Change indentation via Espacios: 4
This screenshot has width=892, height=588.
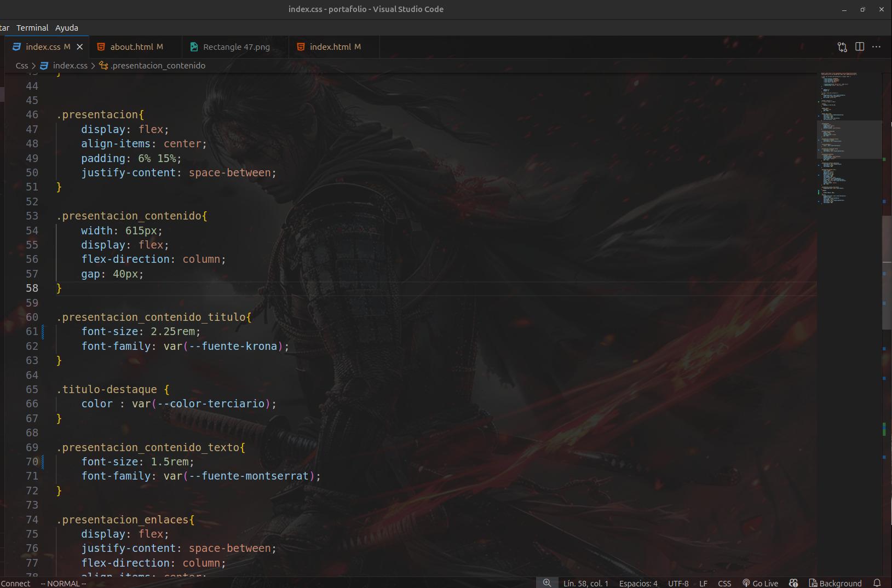638,583
